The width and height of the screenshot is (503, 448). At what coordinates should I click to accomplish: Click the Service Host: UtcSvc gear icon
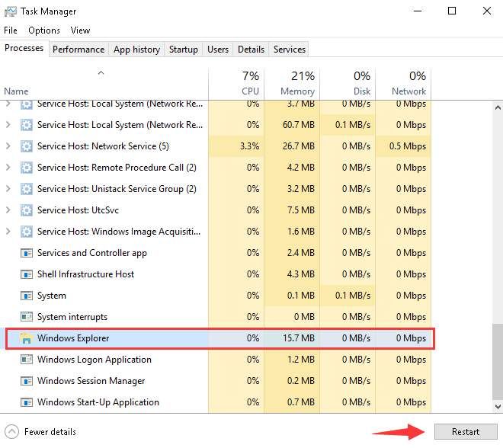point(27,210)
